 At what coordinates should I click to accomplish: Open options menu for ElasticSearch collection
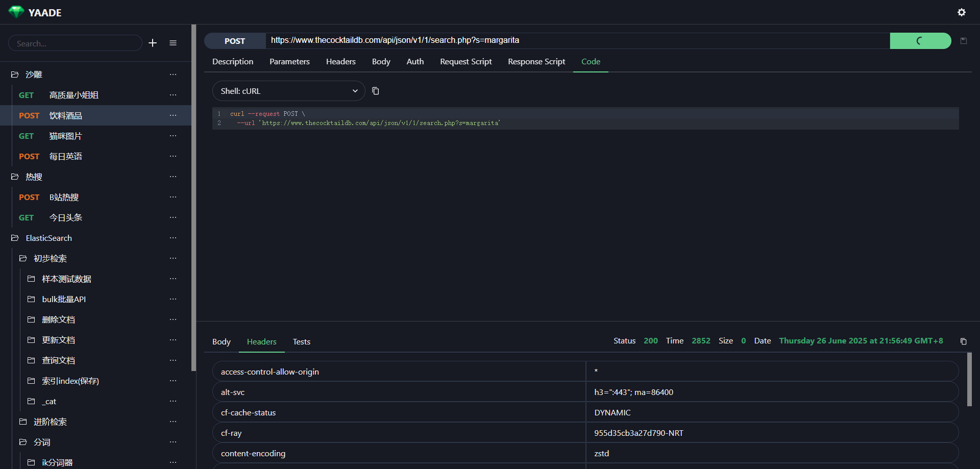(173, 238)
